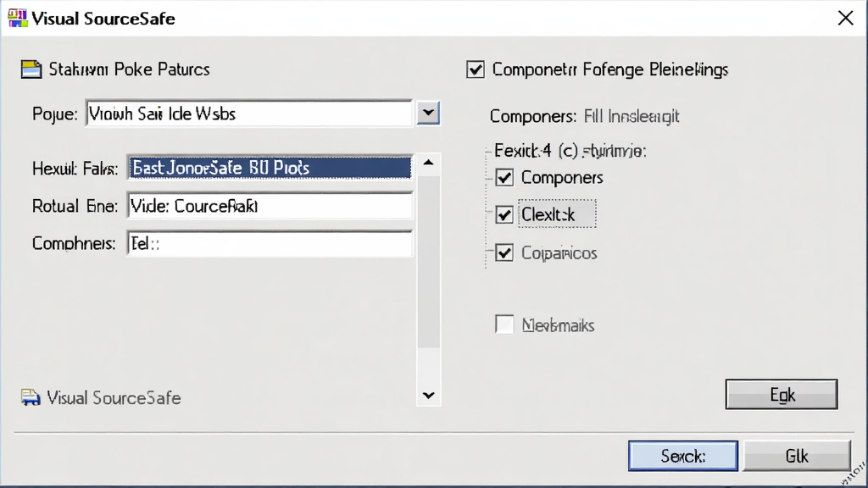Click the yellow folder icon beside Stakuwn Poke Paturcs
Screen dimensions: 868x488
tap(31, 69)
